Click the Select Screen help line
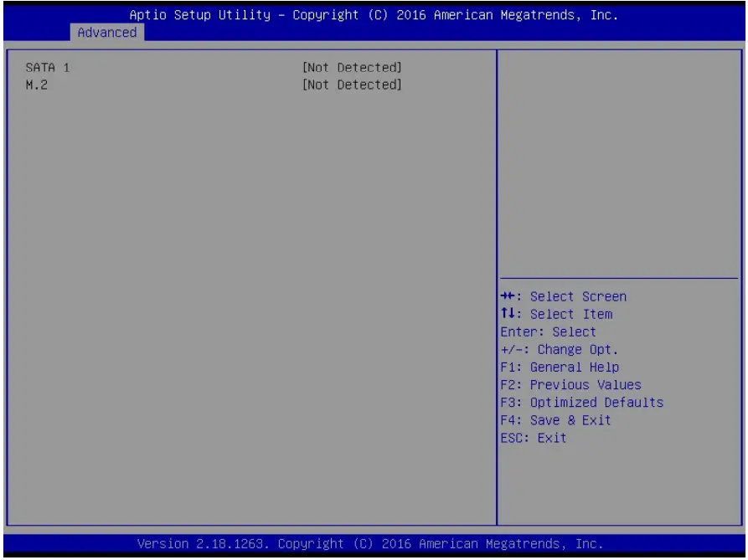Image resolution: width=748 pixels, height=560 pixels. tap(564, 296)
